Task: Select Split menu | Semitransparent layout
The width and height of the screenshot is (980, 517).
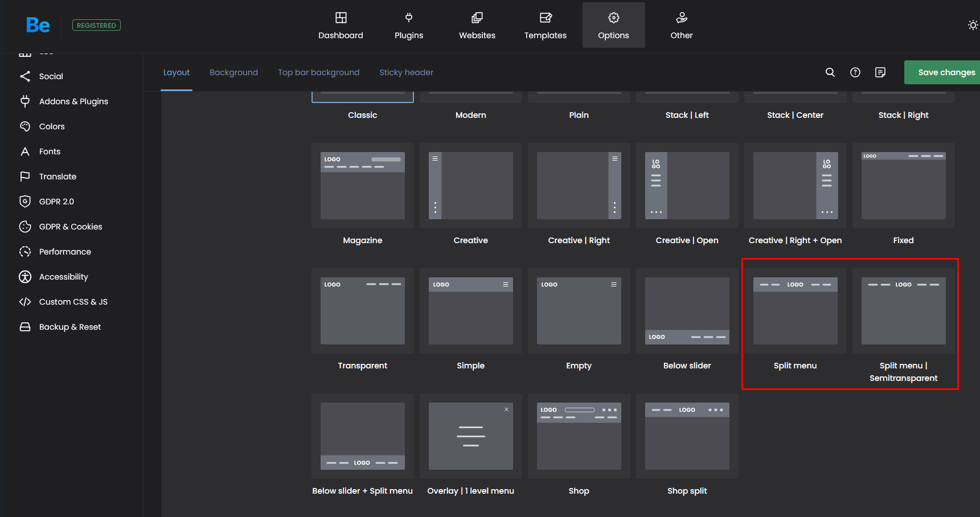Action: [904, 311]
